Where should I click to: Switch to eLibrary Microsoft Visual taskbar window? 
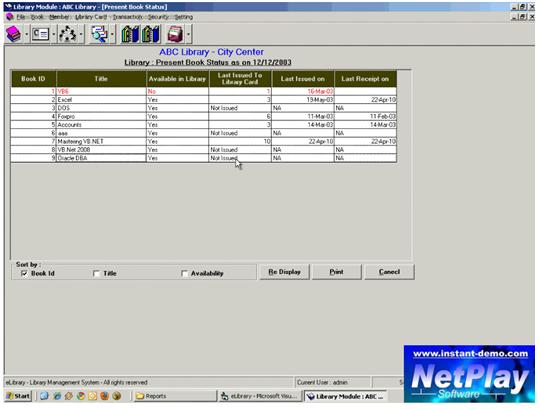(260, 396)
